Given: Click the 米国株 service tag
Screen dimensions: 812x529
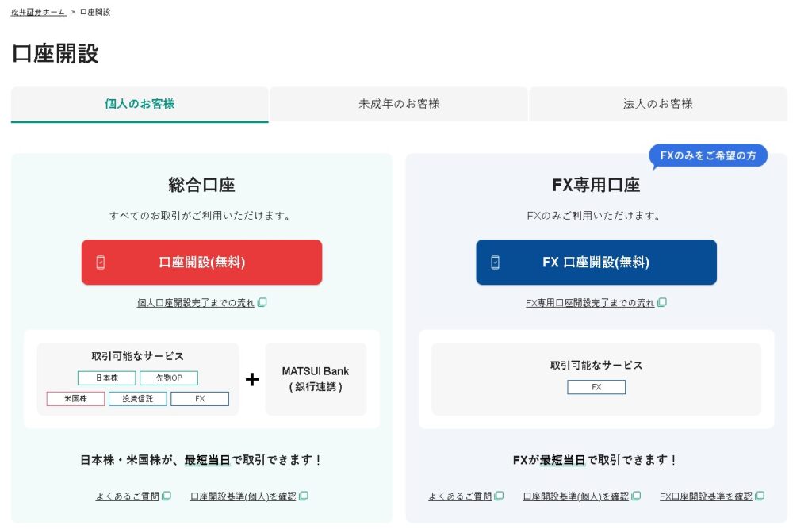Looking at the screenshot, I should (x=75, y=399).
